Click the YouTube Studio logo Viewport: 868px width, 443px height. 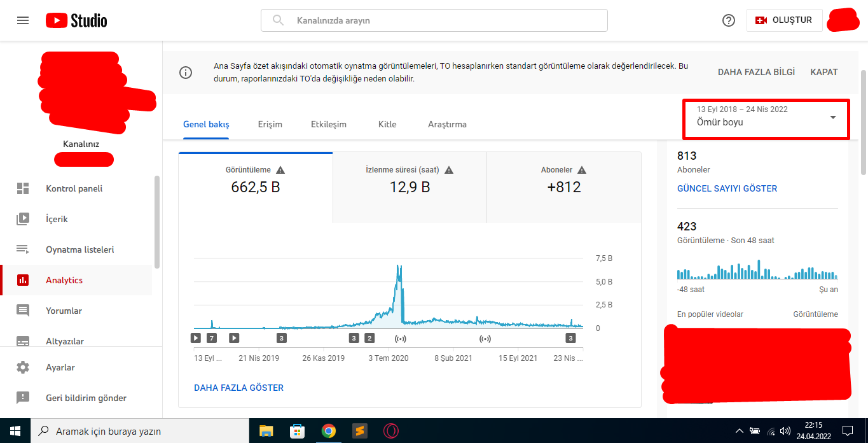click(x=76, y=20)
